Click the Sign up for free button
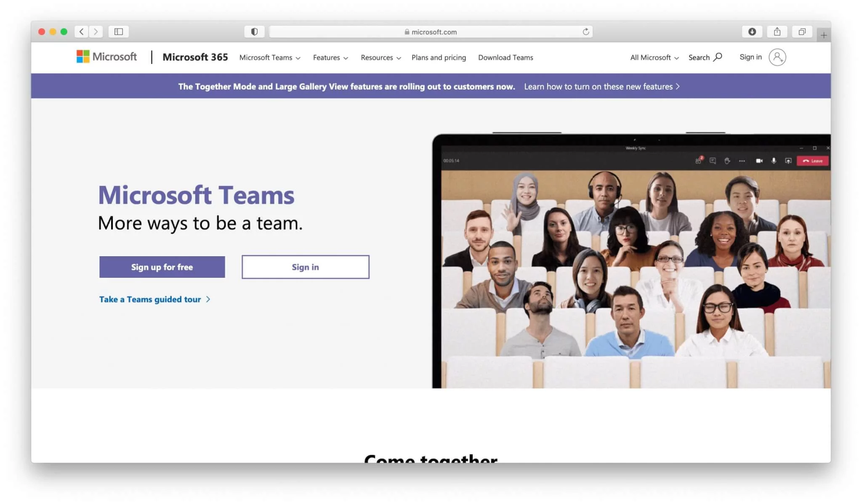 tap(162, 267)
